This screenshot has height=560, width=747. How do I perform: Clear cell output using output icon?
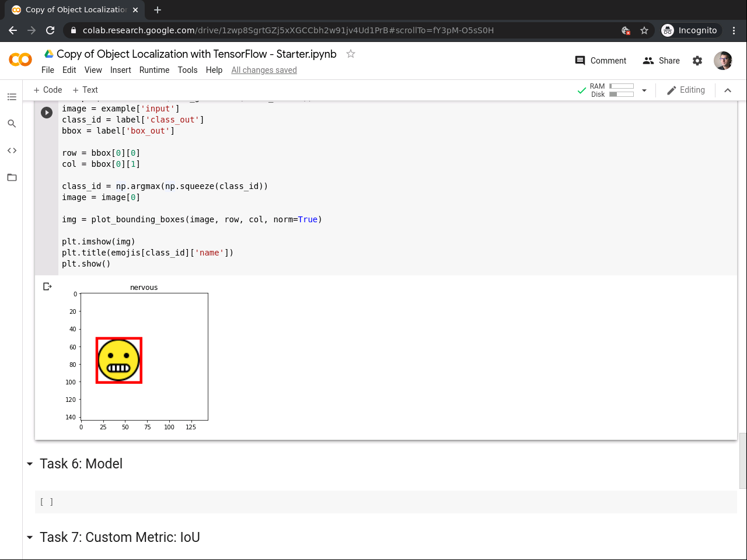pyautogui.click(x=47, y=286)
